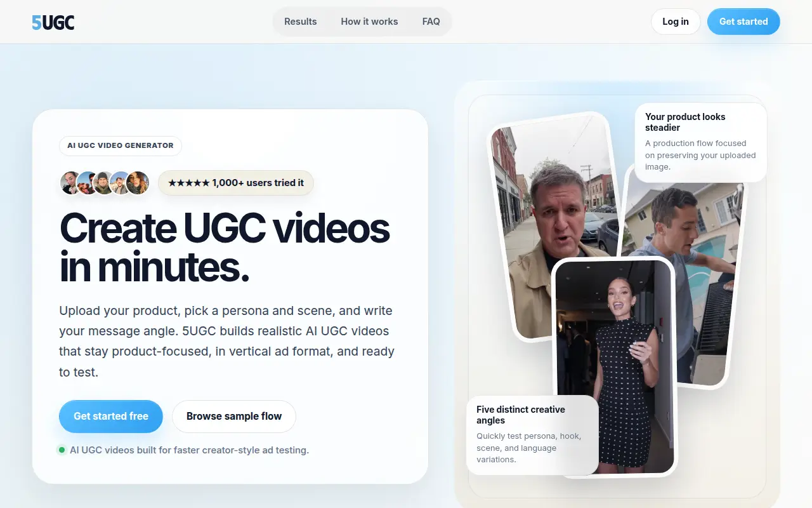This screenshot has height=508, width=812.
Task: Click the 1,000+ users tried it badge
Action: click(x=236, y=183)
